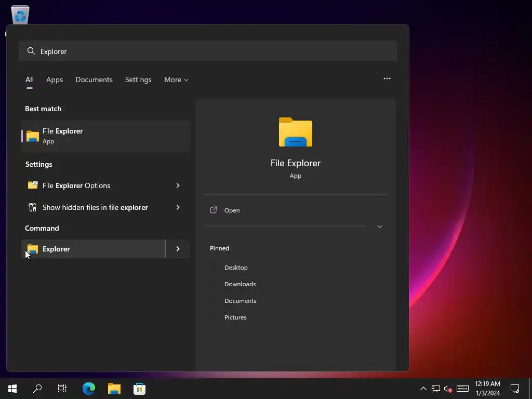This screenshot has width=532, height=399.
Task: Open the three-dot search options menu
Action: pyautogui.click(x=387, y=79)
